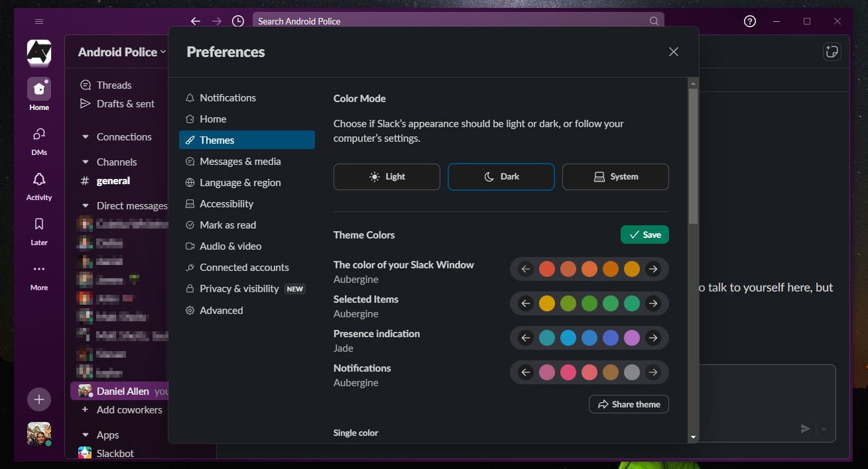Image resolution: width=868 pixels, height=469 pixels.
Task: Collapse the Direct messages section
Action: click(x=85, y=206)
